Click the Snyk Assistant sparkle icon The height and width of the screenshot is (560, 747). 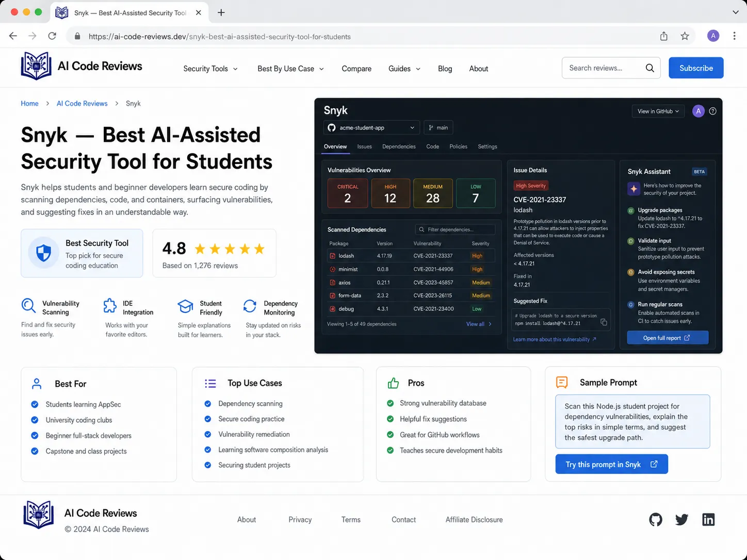coord(634,189)
